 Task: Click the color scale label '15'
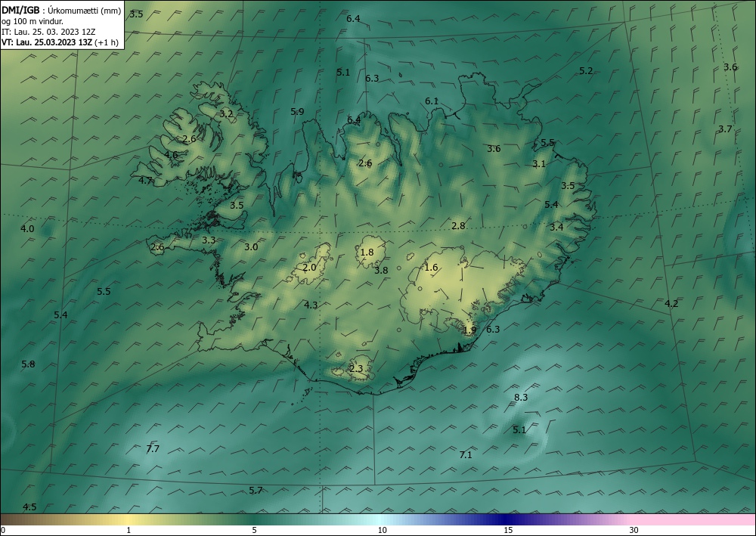[508, 530]
